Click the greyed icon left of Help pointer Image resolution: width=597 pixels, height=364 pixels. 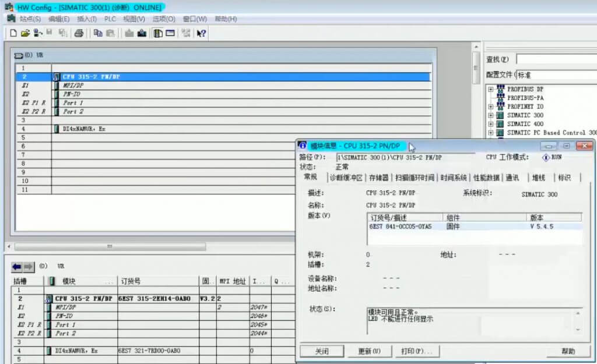(x=186, y=33)
